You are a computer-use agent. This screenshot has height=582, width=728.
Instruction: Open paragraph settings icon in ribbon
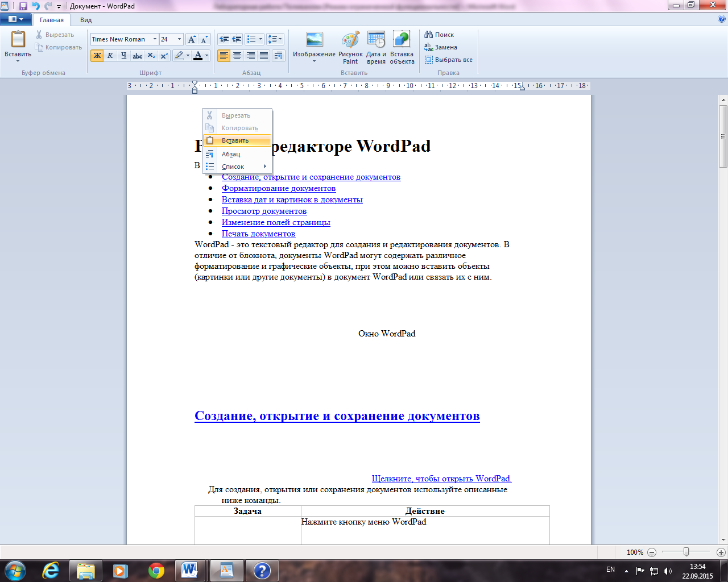click(278, 56)
